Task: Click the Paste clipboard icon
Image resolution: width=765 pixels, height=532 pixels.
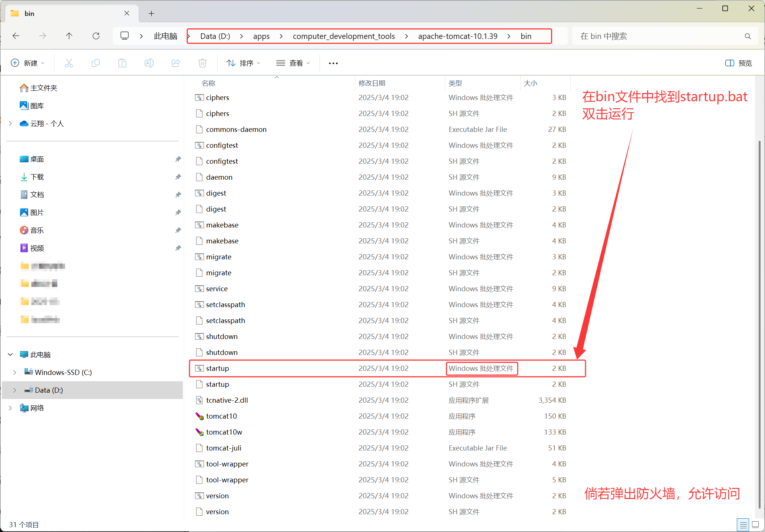Action: [122, 63]
